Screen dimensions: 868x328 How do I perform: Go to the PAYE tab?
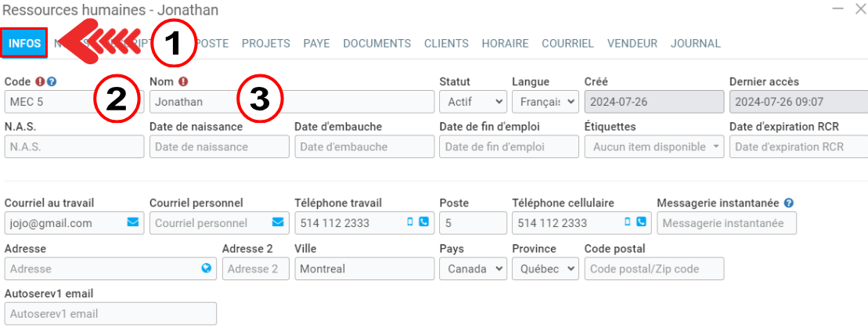tap(316, 44)
